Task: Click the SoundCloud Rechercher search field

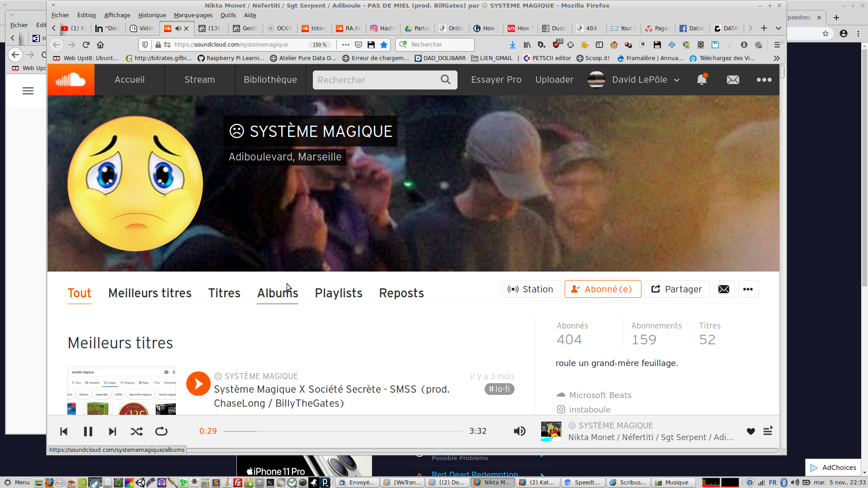Action: coord(375,80)
